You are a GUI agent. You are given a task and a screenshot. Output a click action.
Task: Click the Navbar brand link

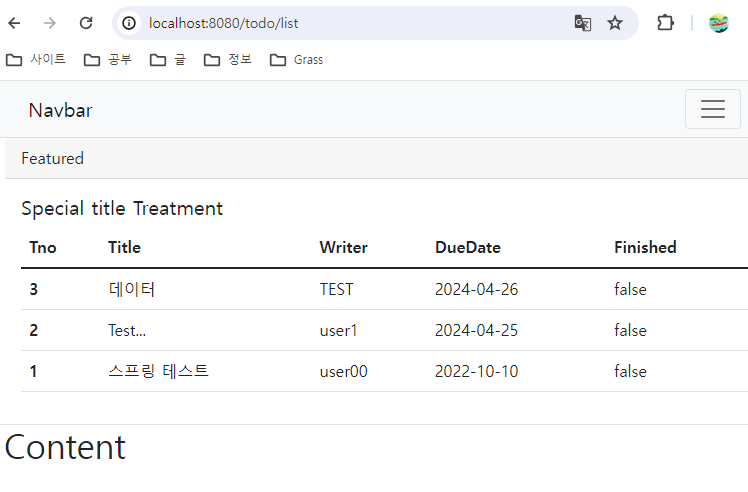coord(61,110)
